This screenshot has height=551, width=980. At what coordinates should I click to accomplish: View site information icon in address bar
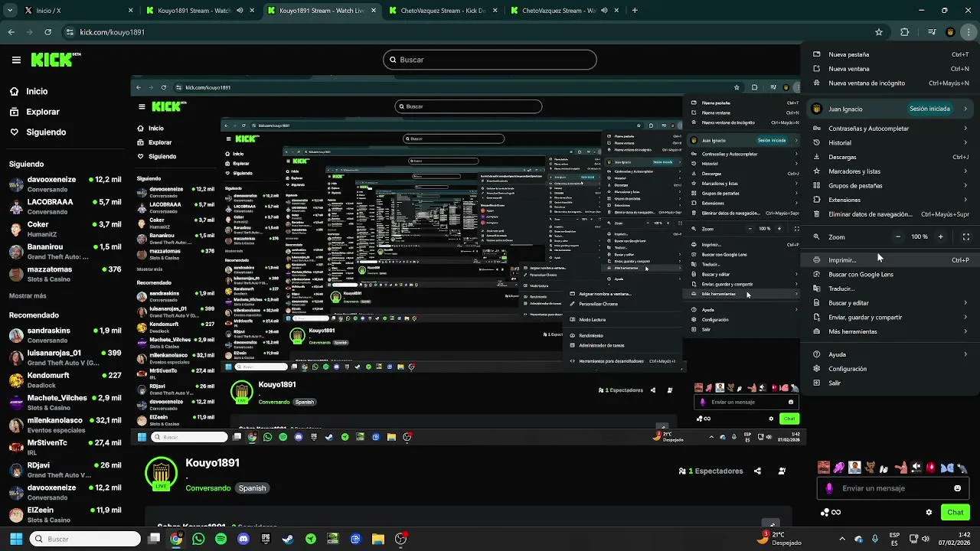click(70, 32)
